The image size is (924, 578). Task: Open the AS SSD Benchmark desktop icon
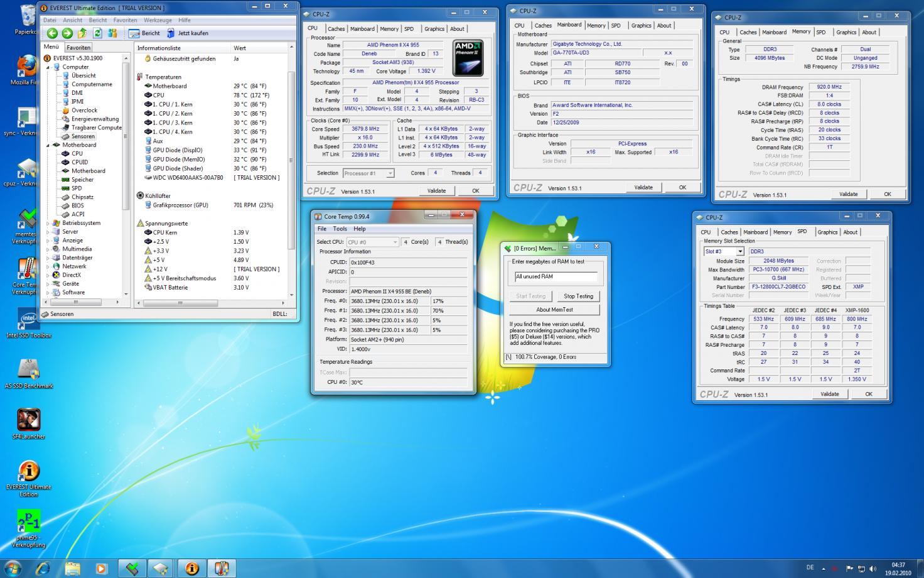(28, 374)
